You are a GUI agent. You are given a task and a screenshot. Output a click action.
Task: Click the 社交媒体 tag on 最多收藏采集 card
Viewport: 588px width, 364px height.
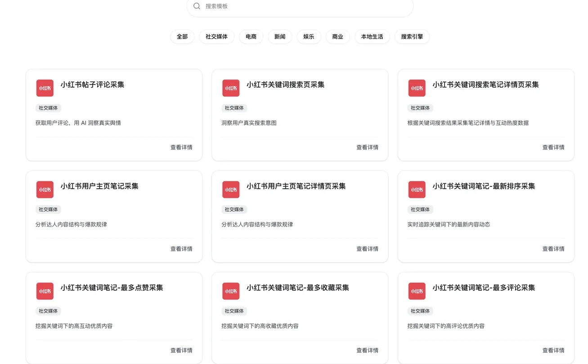point(234,311)
